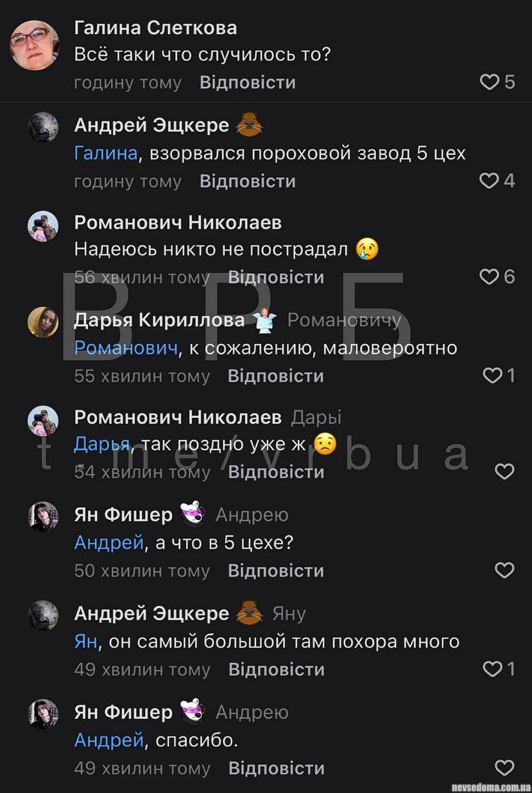Tap heart on 'Надеюсь никто не пострадал' comment
532x793 pixels.
(490, 277)
